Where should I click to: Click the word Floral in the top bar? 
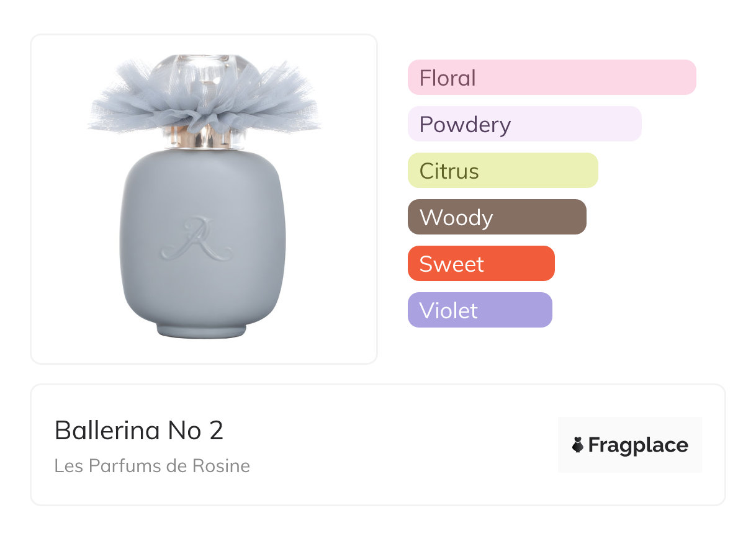tap(448, 78)
